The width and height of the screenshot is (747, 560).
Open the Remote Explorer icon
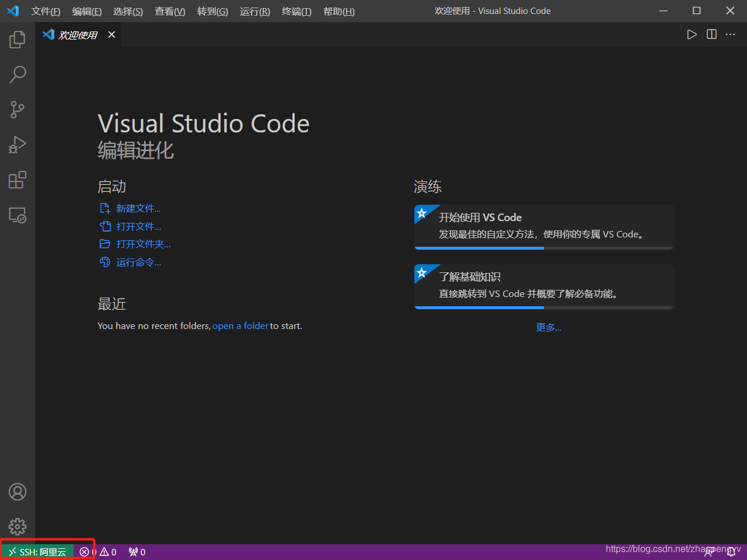(x=18, y=215)
